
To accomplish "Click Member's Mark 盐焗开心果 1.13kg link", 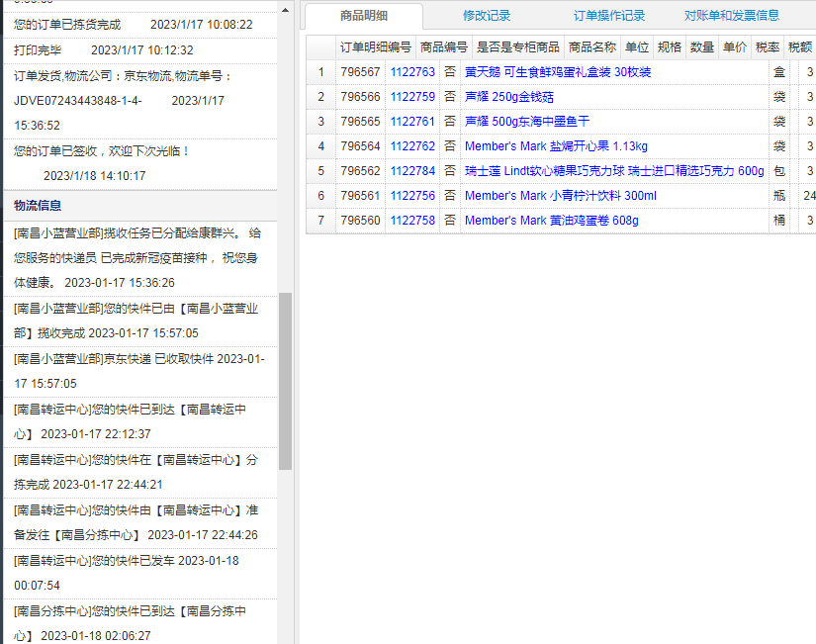I will click(x=556, y=146).
